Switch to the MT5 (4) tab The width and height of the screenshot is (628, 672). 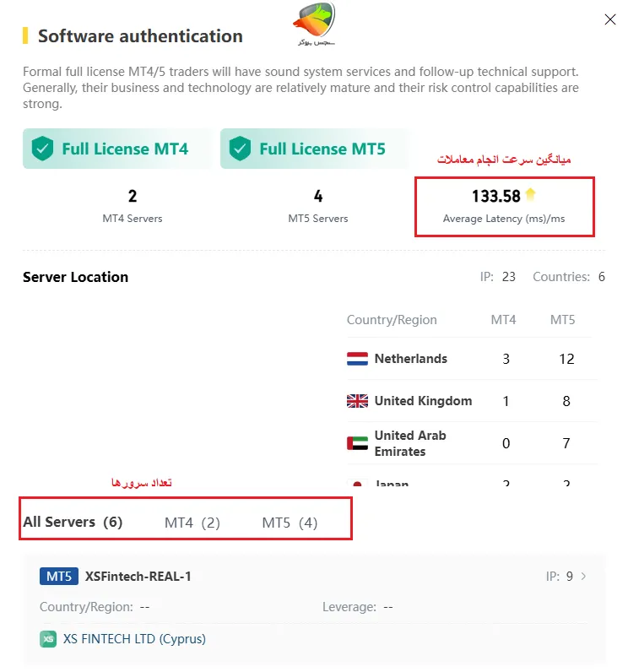tap(290, 523)
